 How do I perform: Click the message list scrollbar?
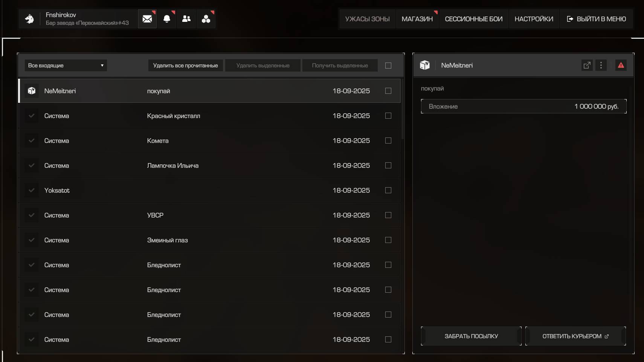[x=403, y=109]
